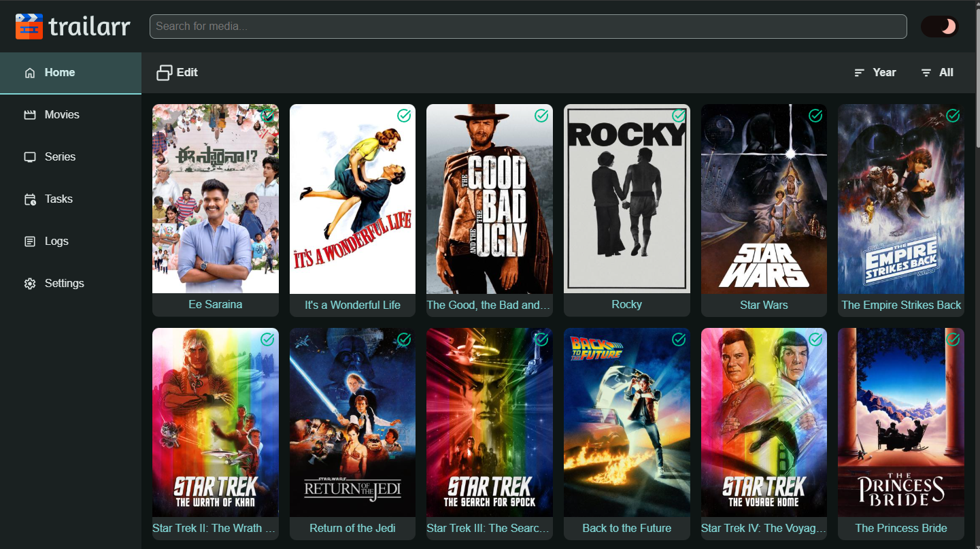The image size is (980, 549).
Task: Toggle the dark mode moon switch
Action: (940, 27)
